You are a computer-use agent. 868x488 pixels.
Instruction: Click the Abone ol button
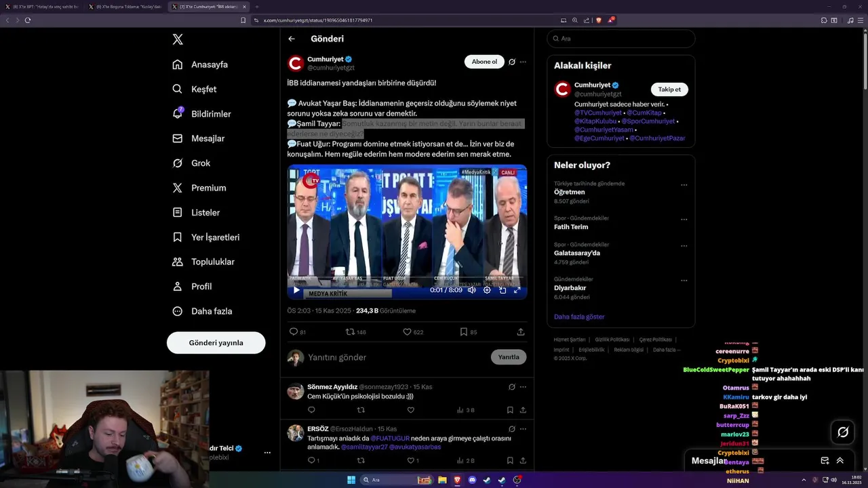(484, 62)
